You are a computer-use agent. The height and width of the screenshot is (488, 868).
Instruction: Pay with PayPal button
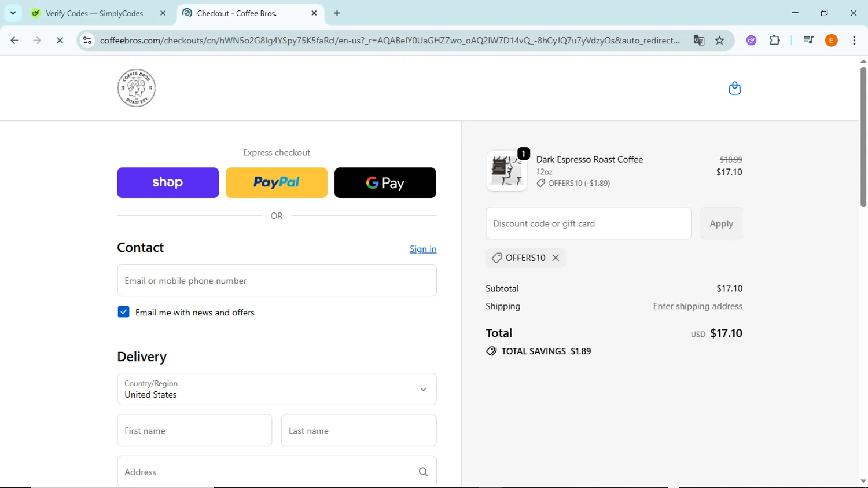[277, 182]
